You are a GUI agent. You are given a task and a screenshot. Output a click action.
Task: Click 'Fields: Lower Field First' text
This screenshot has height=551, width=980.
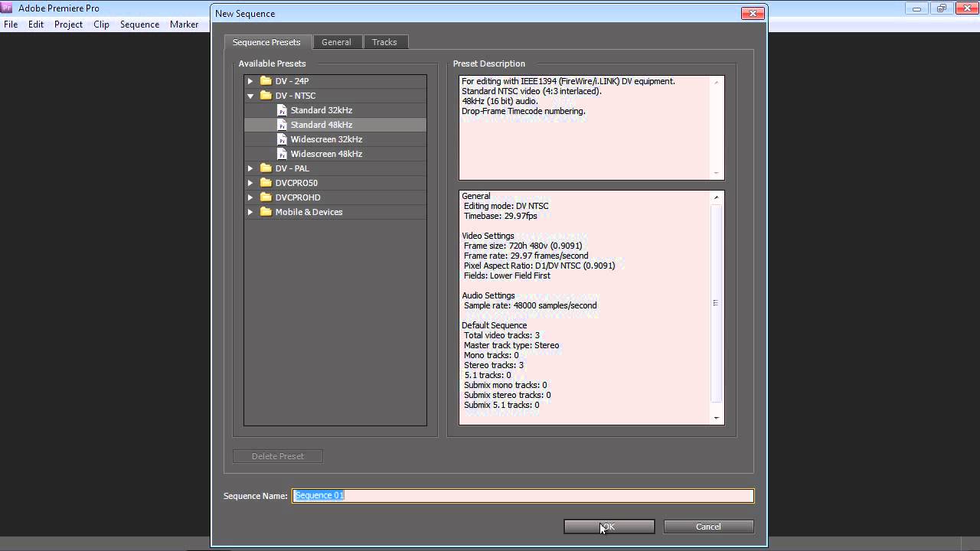[507, 275]
